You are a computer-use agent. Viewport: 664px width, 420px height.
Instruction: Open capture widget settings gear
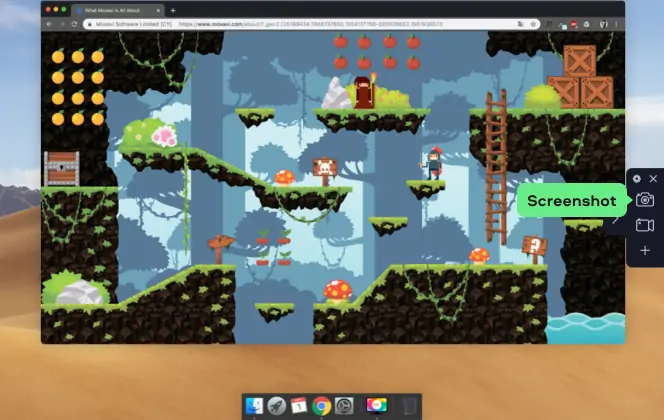pos(636,179)
